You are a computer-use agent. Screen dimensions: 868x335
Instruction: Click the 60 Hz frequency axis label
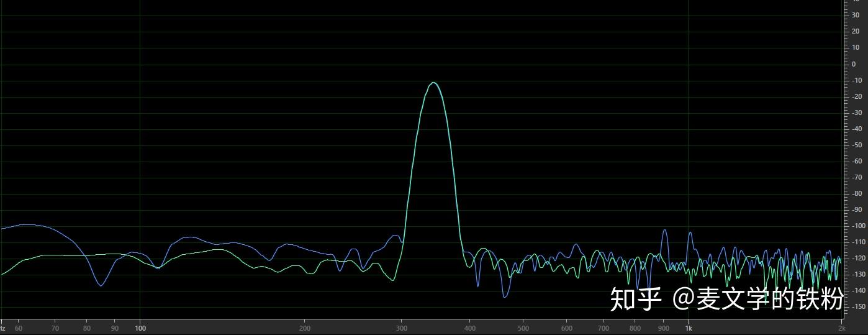(19, 328)
